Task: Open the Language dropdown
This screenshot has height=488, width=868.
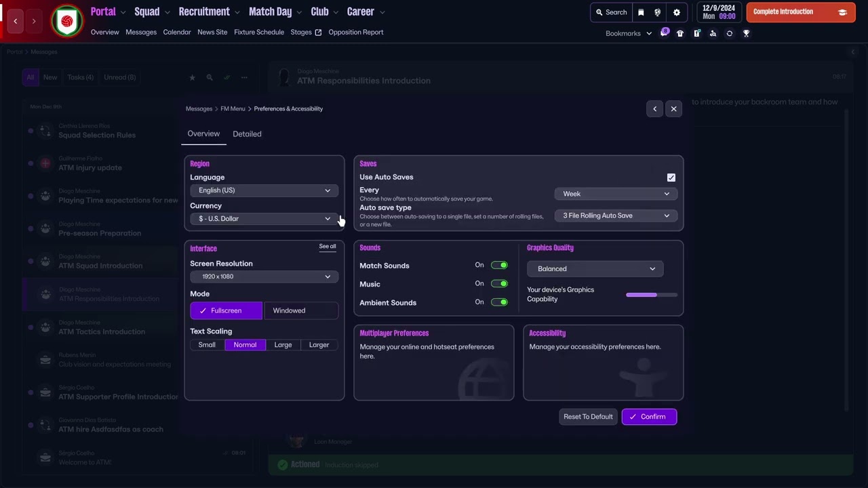Action: [x=264, y=190]
